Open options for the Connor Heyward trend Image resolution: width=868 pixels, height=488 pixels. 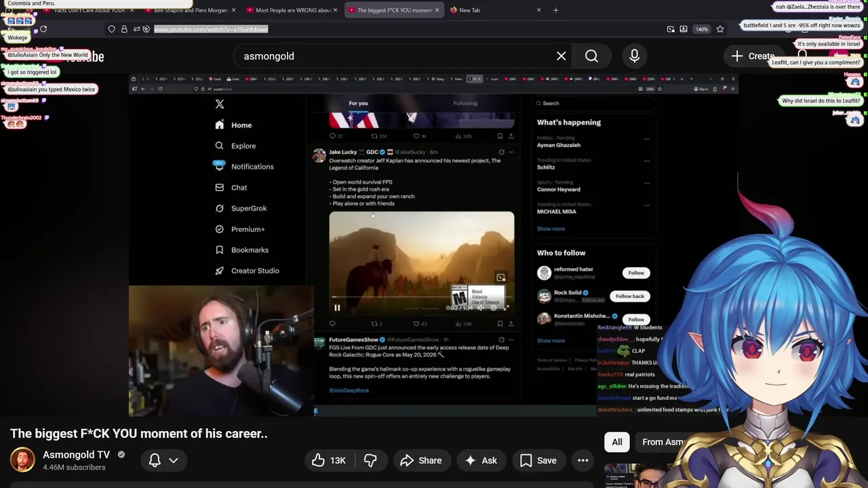pyautogui.click(x=647, y=183)
